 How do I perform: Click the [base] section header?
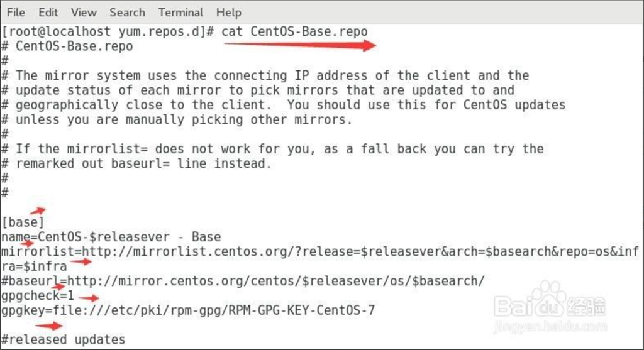[x=23, y=222]
